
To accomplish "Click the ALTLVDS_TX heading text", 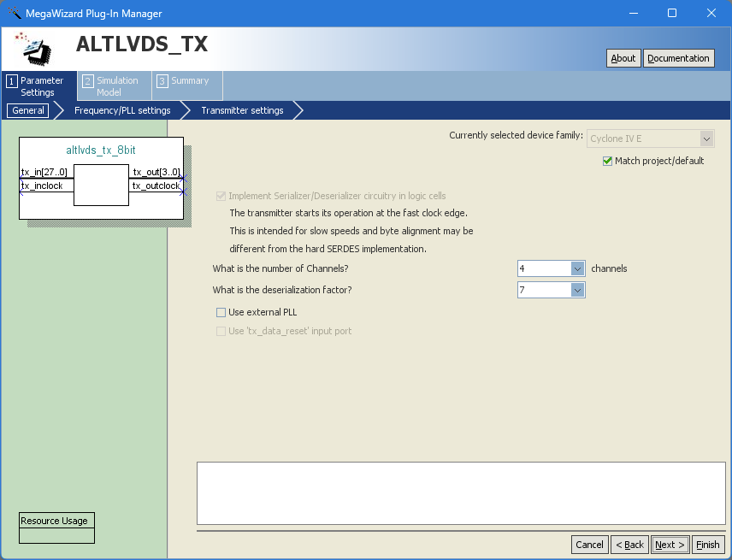I will coord(142,44).
